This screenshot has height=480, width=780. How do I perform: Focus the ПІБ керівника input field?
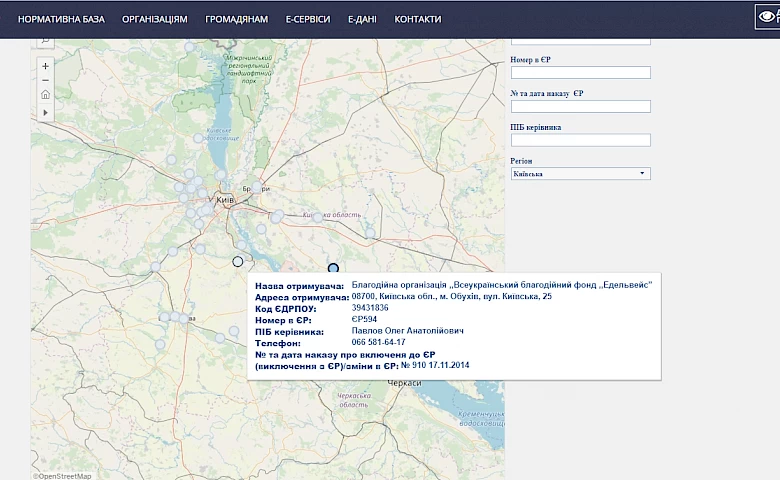(x=581, y=140)
